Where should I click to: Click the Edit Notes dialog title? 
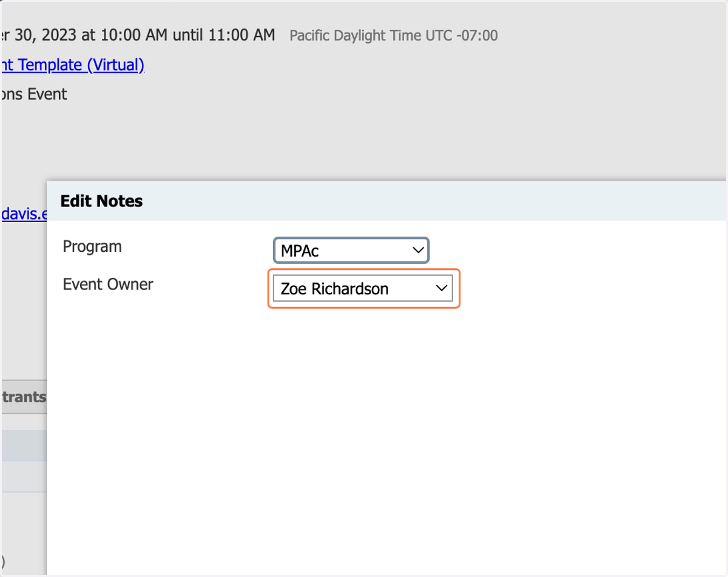(101, 201)
